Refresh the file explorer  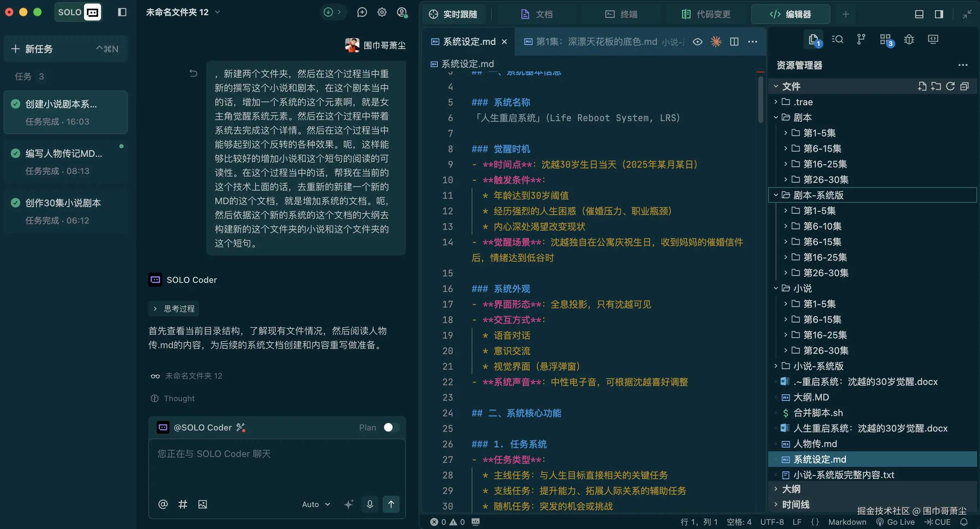pyautogui.click(x=950, y=87)
